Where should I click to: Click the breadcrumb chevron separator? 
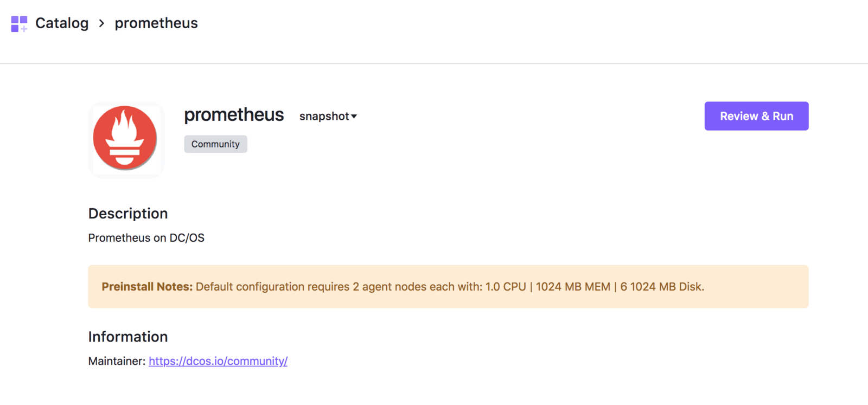click(101, 23)
